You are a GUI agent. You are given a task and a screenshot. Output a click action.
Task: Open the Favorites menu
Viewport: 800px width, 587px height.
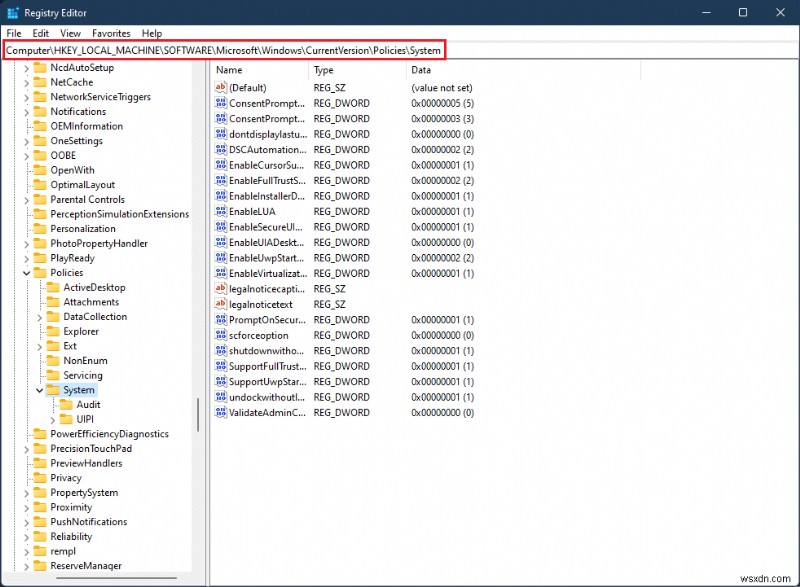pos(111,33)
